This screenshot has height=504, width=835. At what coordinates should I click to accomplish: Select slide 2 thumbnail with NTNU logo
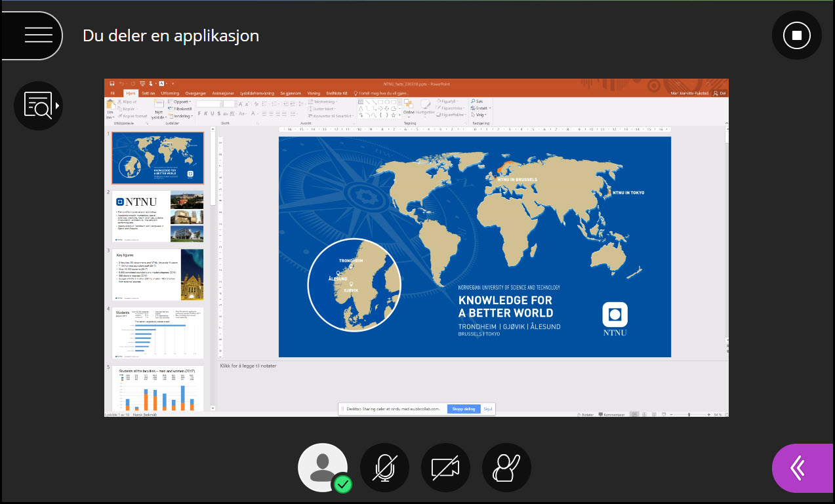(x=157, y=216)
